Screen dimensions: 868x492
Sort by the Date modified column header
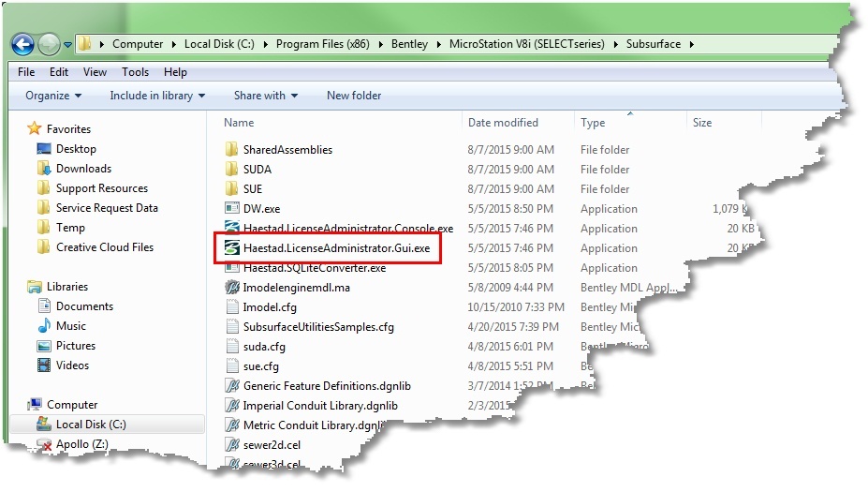pos(503,123)
